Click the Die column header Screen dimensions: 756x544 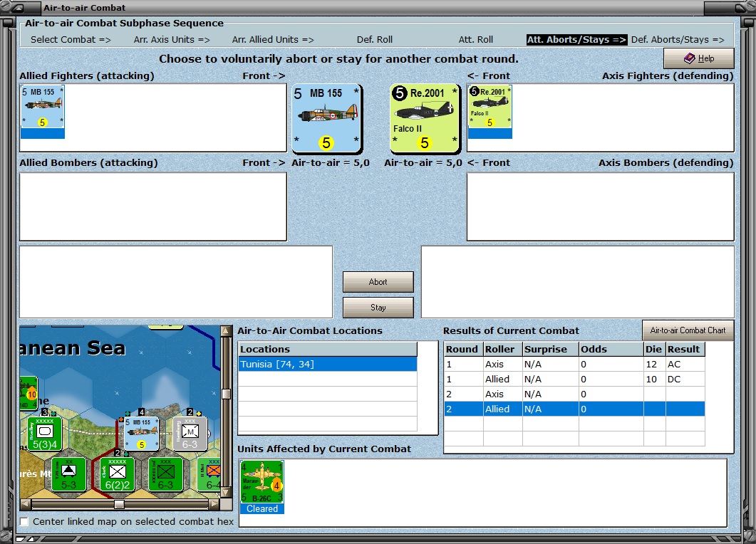655,350
